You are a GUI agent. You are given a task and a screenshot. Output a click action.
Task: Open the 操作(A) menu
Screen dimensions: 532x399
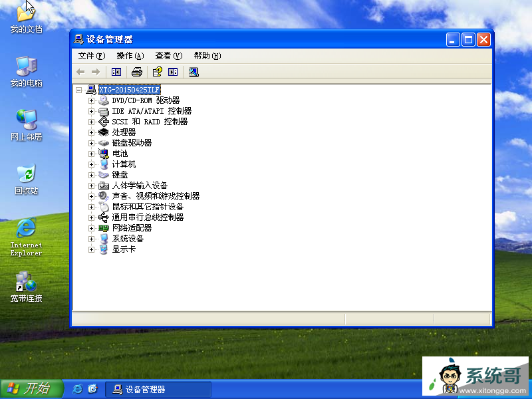coord(130,56)
